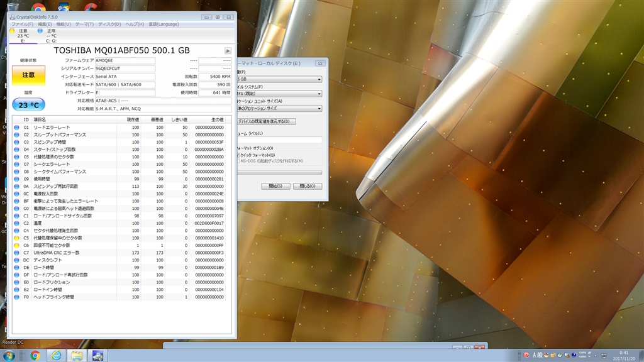Click the 閉じる(C) close button
Image resolution: width=644 pixels, height=362 pixels.
308,186
